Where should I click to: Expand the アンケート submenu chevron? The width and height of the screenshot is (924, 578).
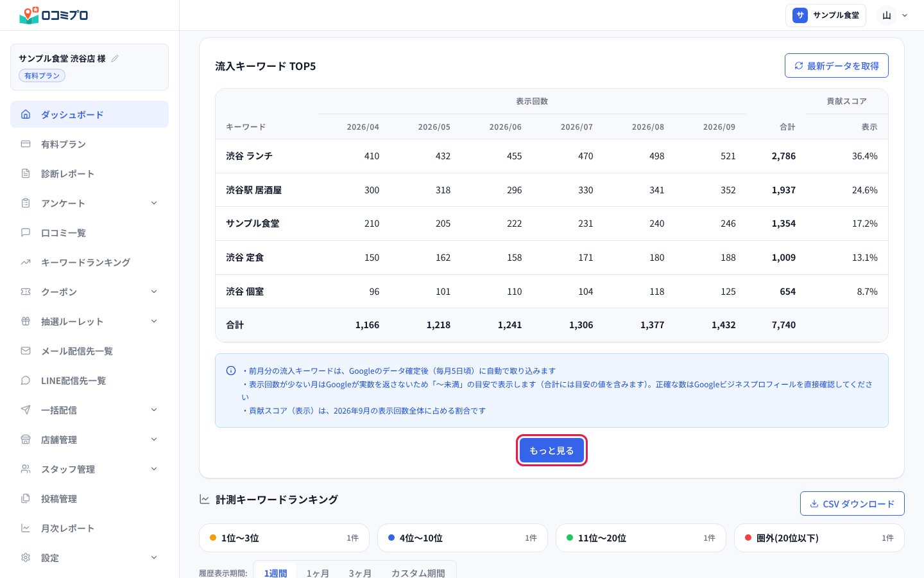click(154, 203)
